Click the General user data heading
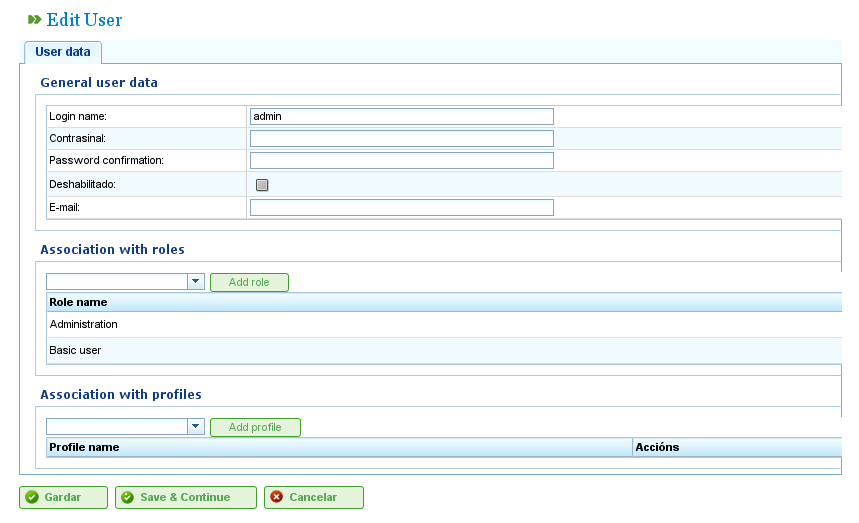This screenshot has height=523, width=859. (x=99, y=83)
